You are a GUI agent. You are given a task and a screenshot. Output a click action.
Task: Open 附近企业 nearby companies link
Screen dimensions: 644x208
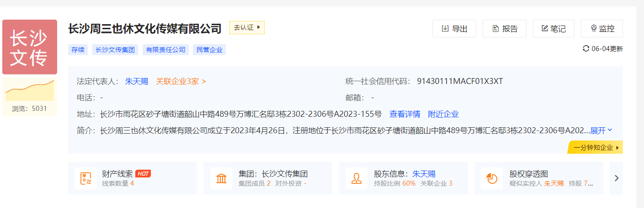443,114
